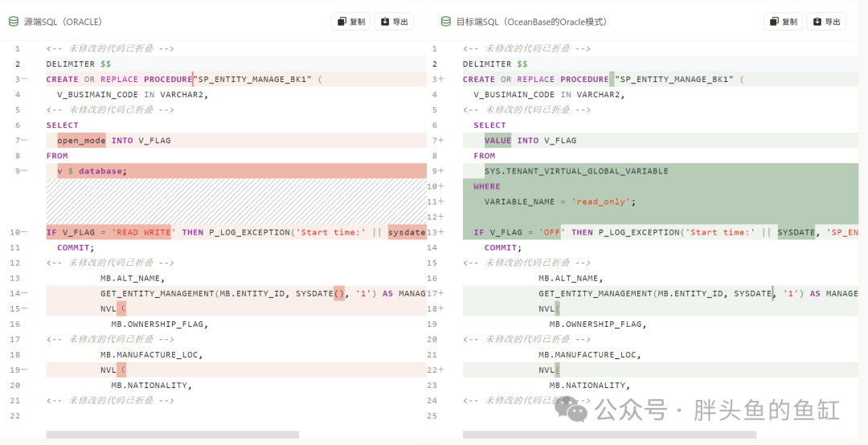Export the source Oracle SQL

click(394, 22)
